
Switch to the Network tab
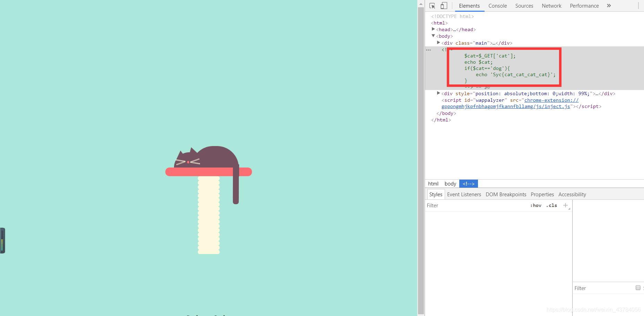click(551, 6)
